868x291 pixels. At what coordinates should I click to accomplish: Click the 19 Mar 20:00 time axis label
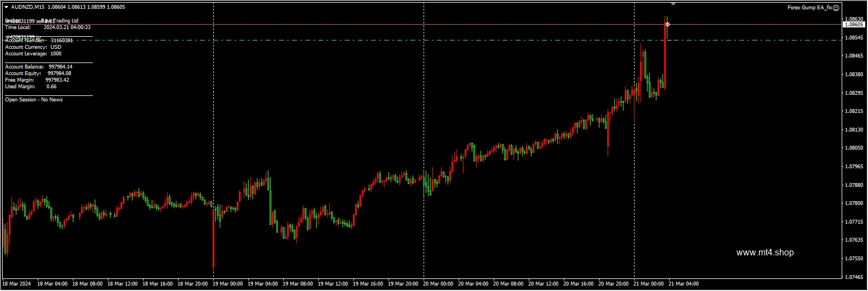[403, 284]
